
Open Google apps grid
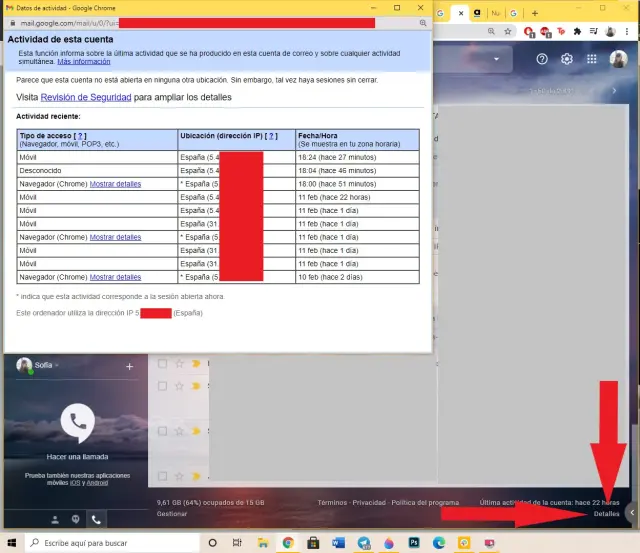point(592,59)
